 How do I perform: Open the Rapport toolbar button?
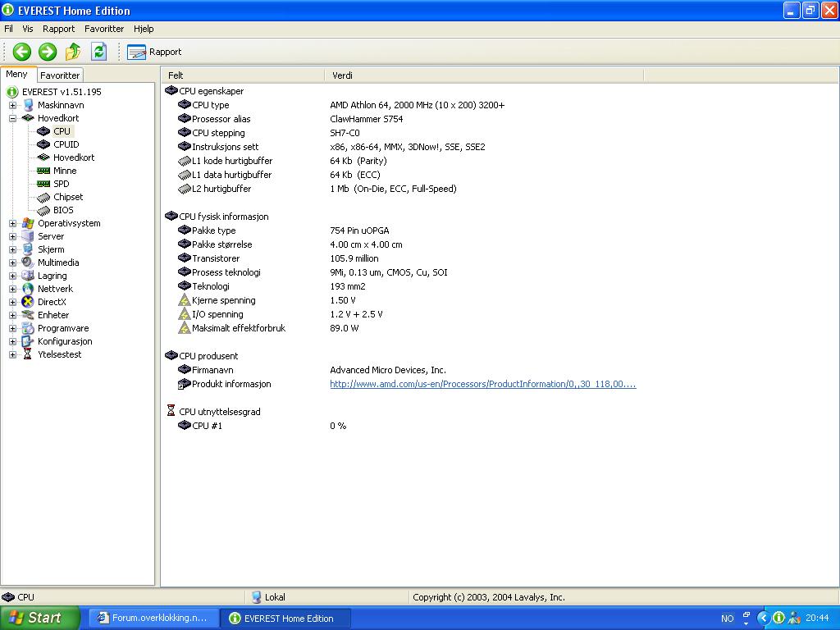[x=155, y=52]
